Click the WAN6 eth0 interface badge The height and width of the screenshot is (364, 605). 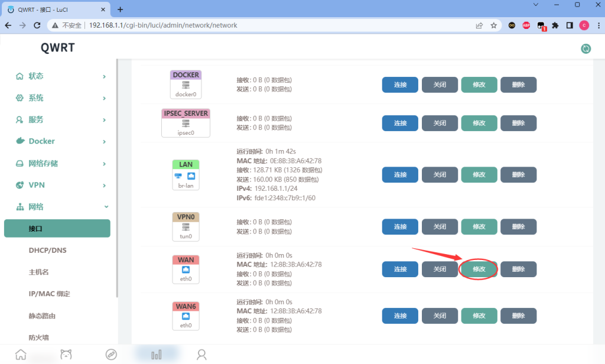(186, 316)
